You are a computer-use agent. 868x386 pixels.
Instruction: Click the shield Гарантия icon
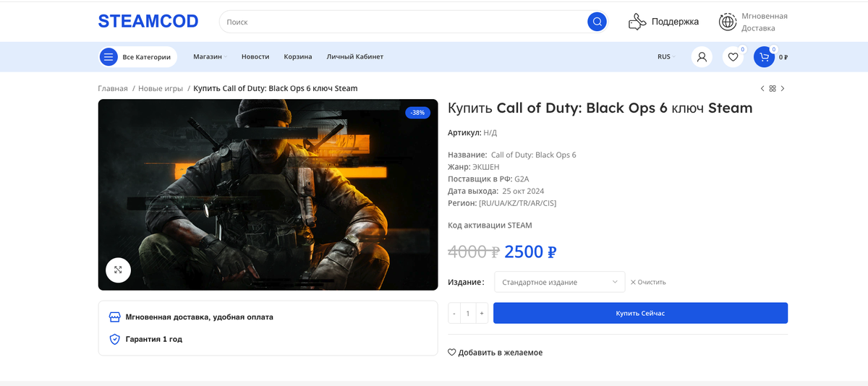[114, 338]
